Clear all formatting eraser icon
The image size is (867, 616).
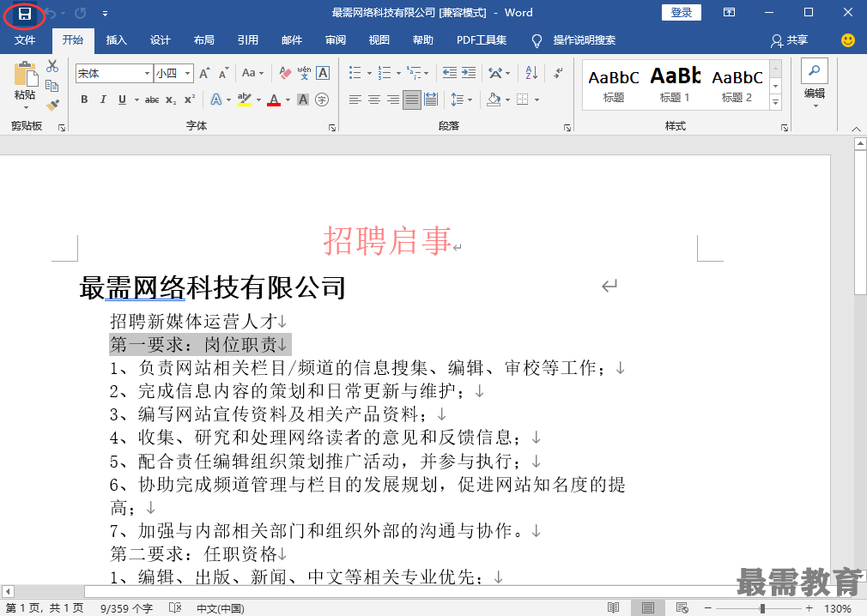[x=285, y=73]
